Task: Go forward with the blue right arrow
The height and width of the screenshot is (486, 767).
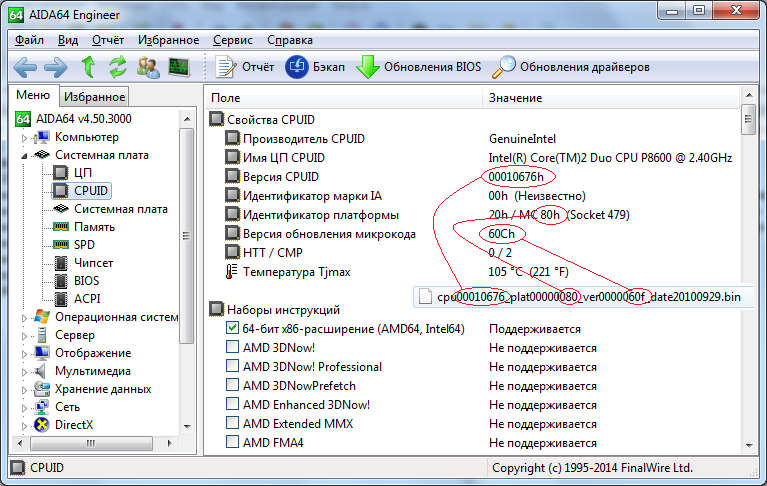Action: (x=56, y=67)
